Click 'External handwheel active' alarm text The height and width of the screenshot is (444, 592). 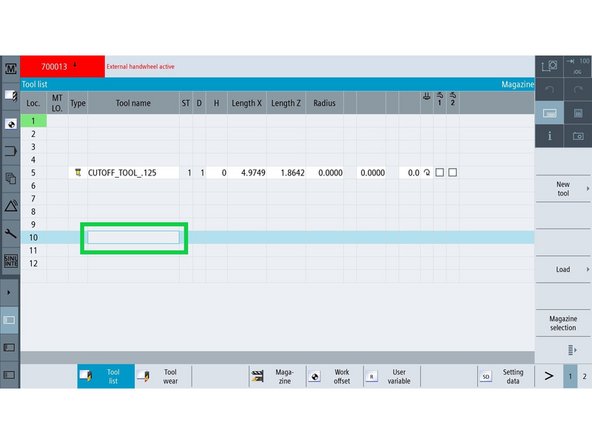click(x=140, y=66)
